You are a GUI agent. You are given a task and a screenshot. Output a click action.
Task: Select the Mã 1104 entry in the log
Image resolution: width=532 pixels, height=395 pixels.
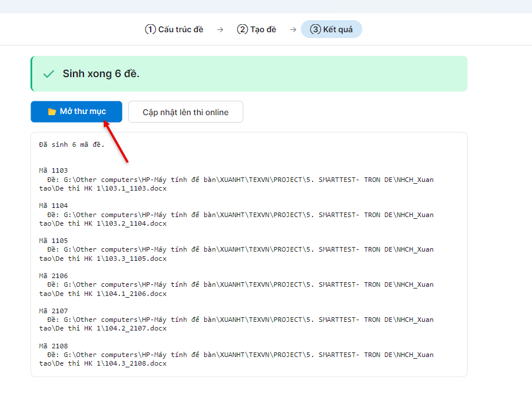point(53,206)
